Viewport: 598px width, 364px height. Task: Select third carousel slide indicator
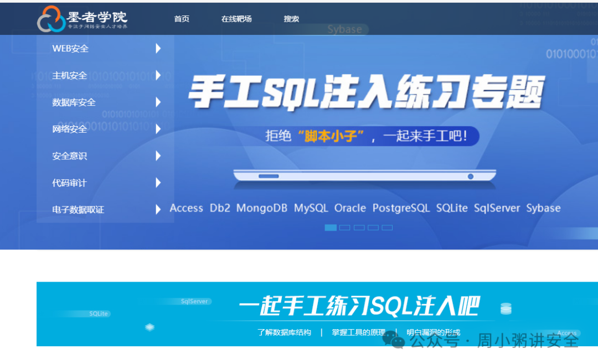point(359,227)
